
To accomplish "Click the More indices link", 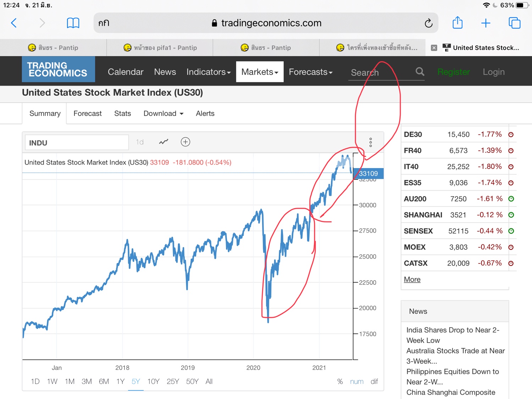I will pos(412,279).
